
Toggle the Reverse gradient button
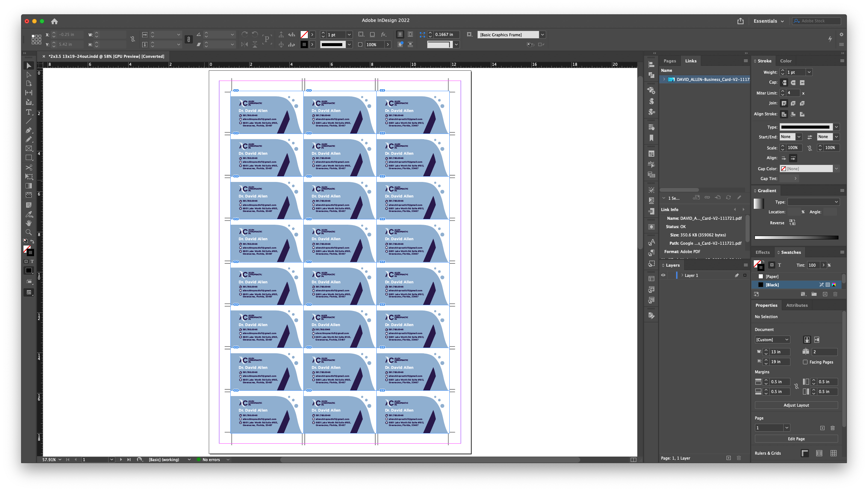tap(792, 223)
